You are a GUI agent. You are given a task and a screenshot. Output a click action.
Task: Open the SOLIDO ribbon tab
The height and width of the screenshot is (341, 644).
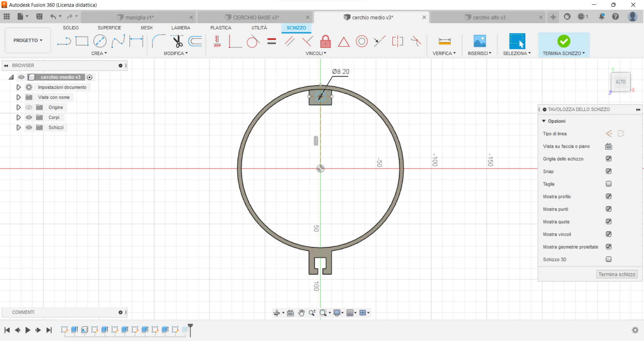coord(70,28)
